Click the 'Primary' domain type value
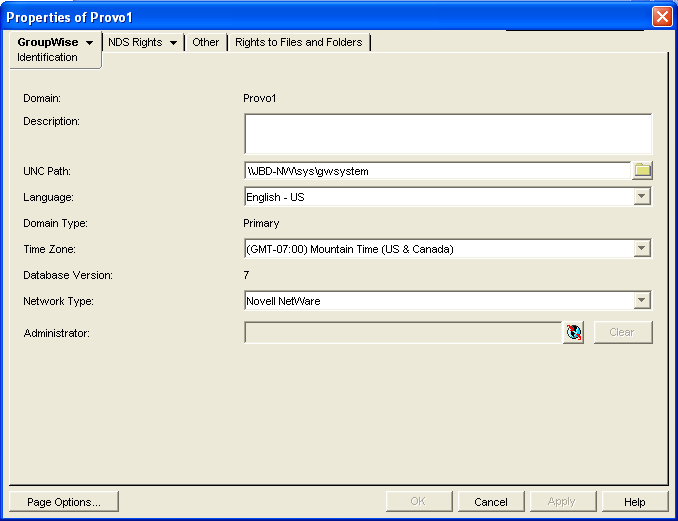The image size is (678, 521). click(x=261, y=224)
